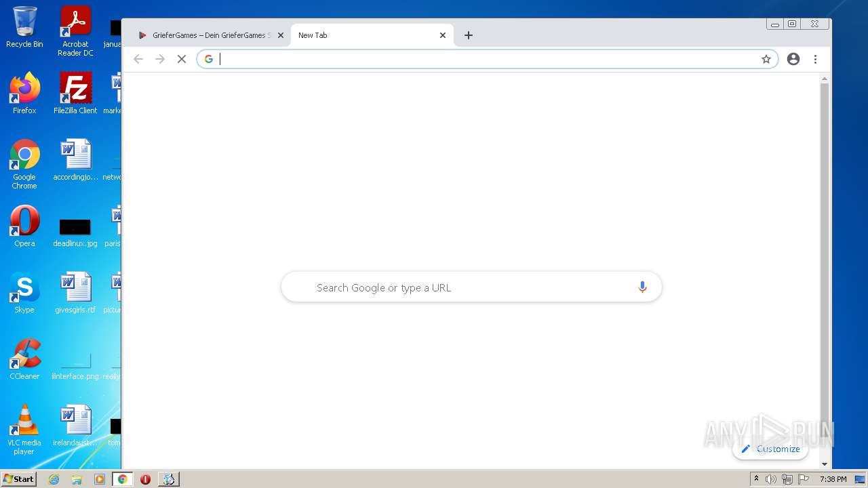Open the Windows Start menu
The width and height of the screenshot is (868, 488).
pos(18,479)
